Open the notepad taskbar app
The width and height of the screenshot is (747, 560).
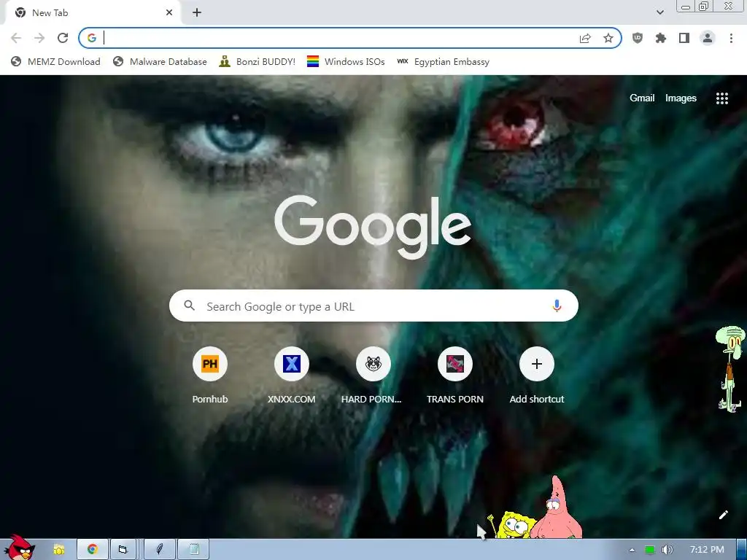193,550
